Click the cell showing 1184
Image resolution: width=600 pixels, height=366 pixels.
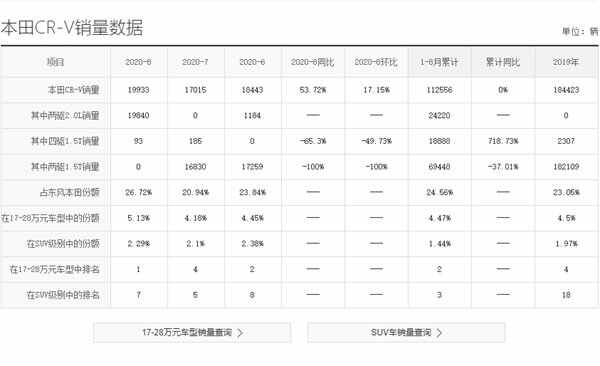click(x=252, y=115)
